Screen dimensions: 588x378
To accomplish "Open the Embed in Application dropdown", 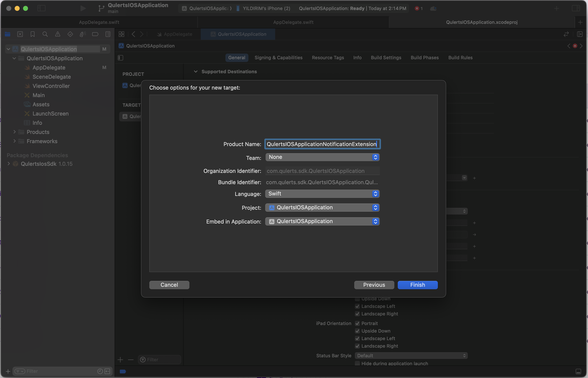I will (322, 221).
